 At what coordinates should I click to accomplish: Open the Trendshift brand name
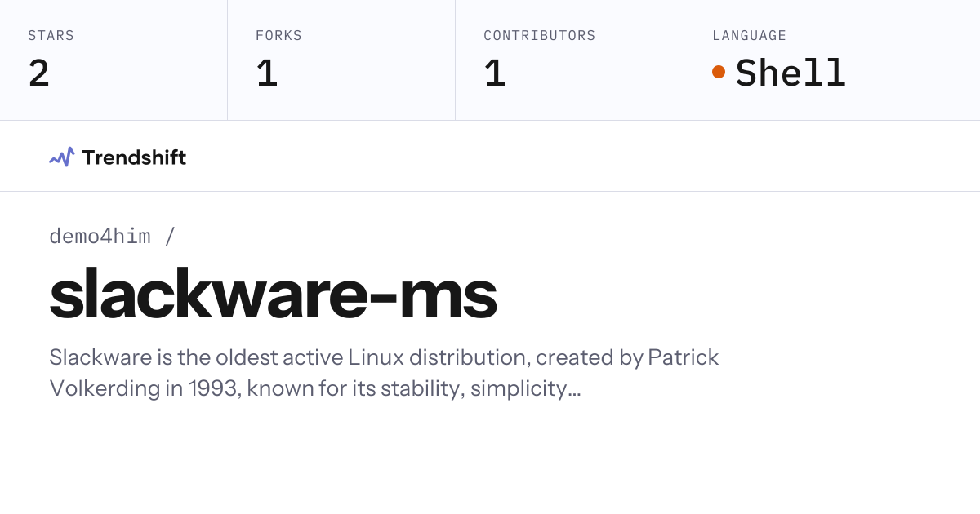click(x=134, y=157)
